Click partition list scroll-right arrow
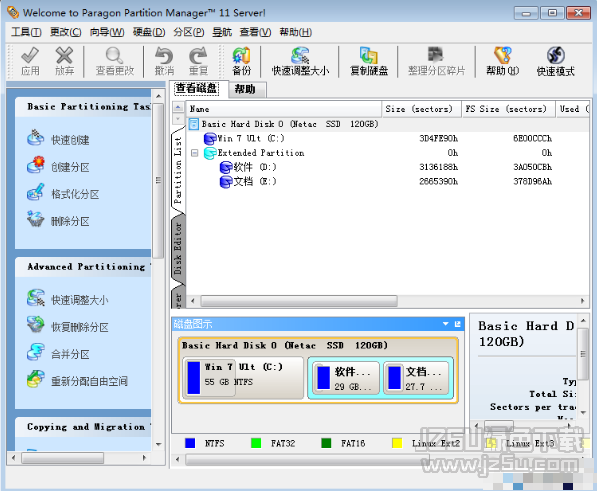 tap(583, 301)
